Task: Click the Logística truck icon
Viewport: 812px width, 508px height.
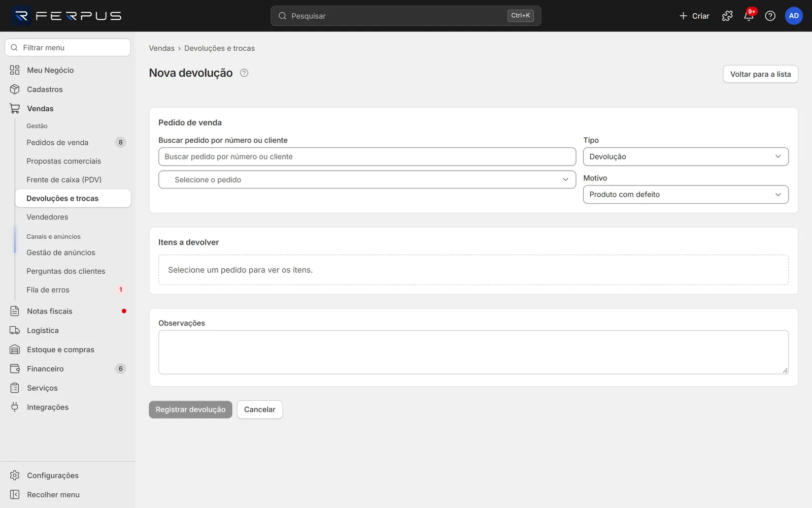Action: 15,330
